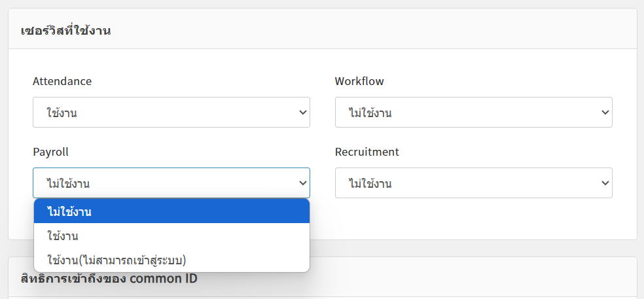644x299 pixels.
Task: Click the สิทธิการเข้าถึงของ common ID heading
Action: 109,278
